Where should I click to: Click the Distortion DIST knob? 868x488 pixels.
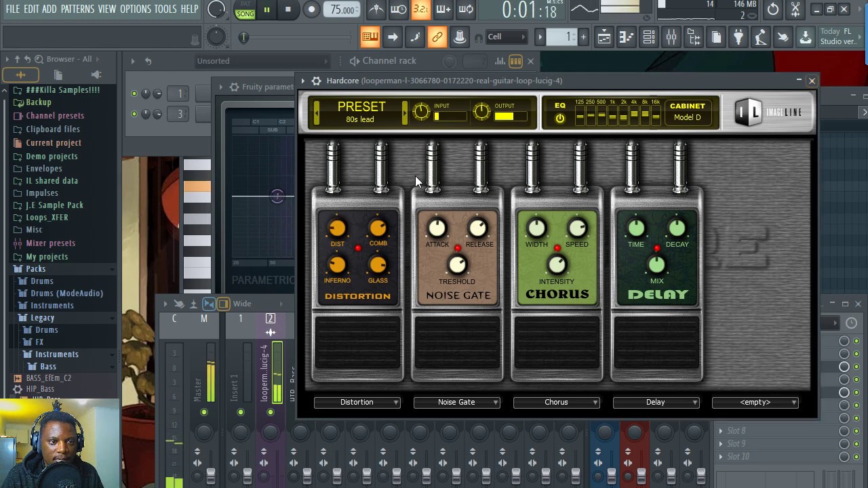(x=337, y=228)
